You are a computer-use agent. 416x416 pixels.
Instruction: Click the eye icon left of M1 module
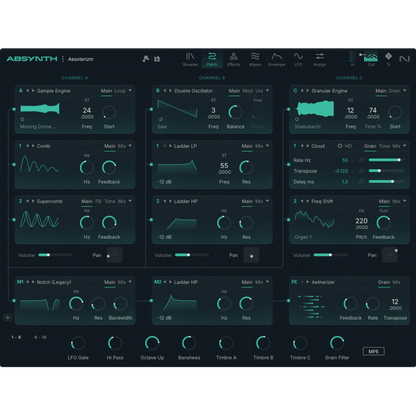pyautogui.click(x=8, y=318)
